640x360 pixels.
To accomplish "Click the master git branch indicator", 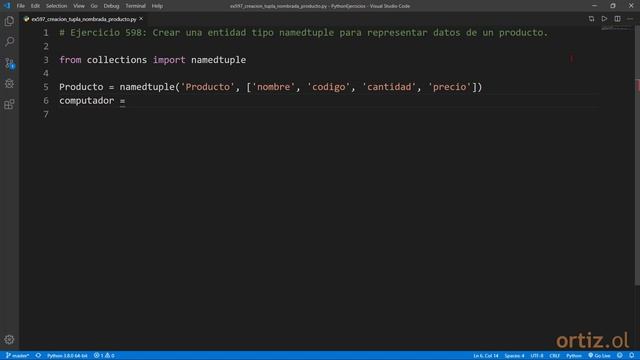I will pyautogui.click(x=18, y=356).
